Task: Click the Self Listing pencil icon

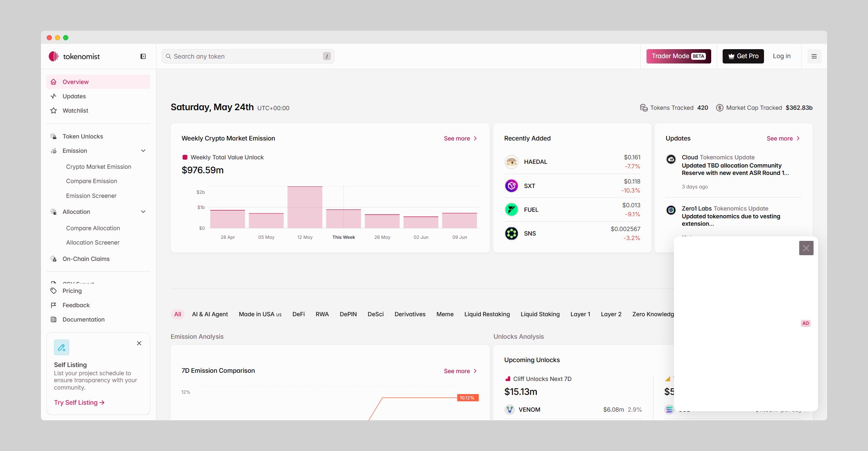Action: point(61,347)
